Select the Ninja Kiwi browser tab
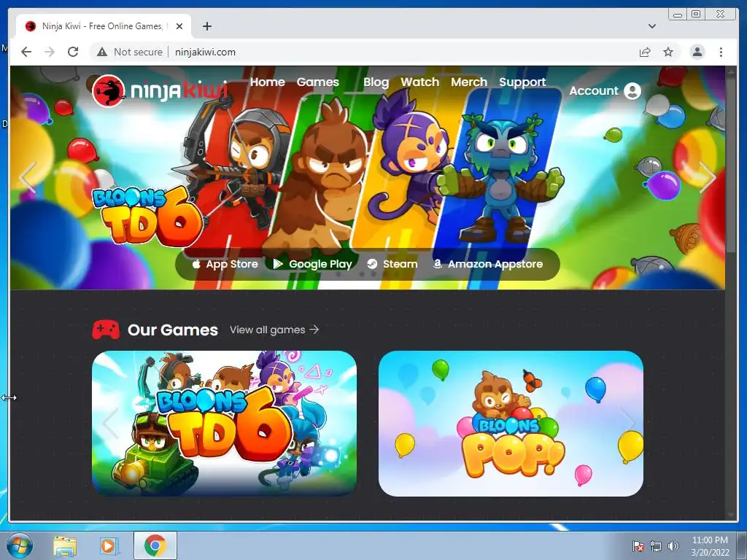Screen dimensions: 747x560 coord(104,26)
